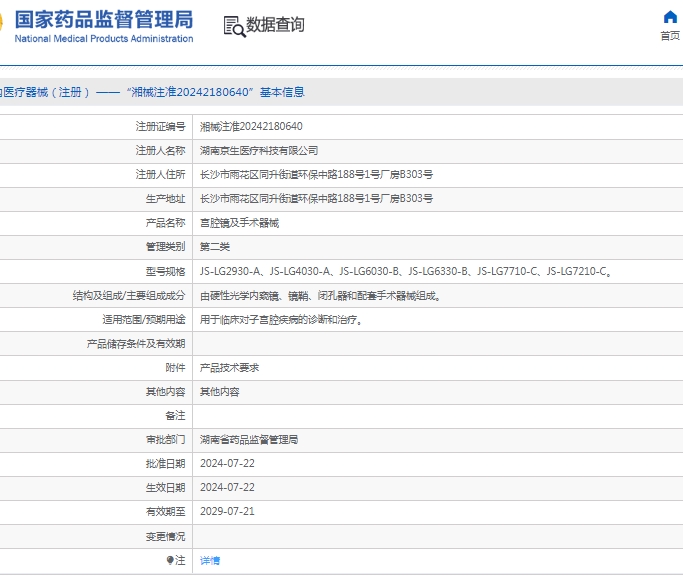The width and height of the screenshot is (683, 583).
Task: Click the 注册证编号 label
Action: (160, 126)
